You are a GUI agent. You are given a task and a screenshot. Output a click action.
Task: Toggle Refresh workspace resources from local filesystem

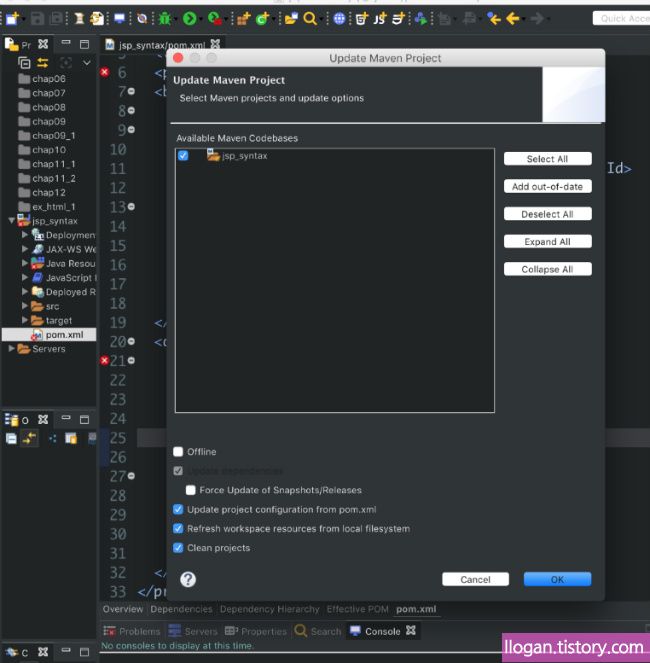pos(178,529)
